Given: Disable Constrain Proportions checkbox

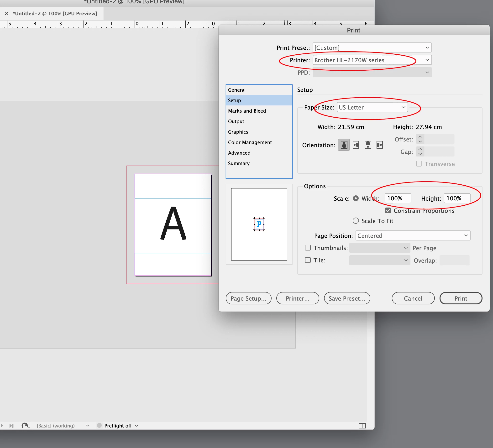Looking at the screenshot, I should tap(388, 210).
